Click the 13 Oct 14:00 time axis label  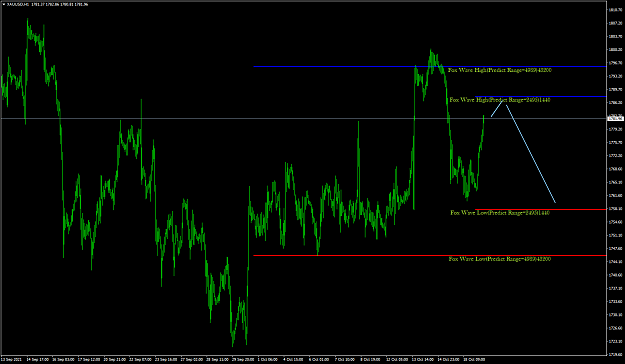click(423, 359)
